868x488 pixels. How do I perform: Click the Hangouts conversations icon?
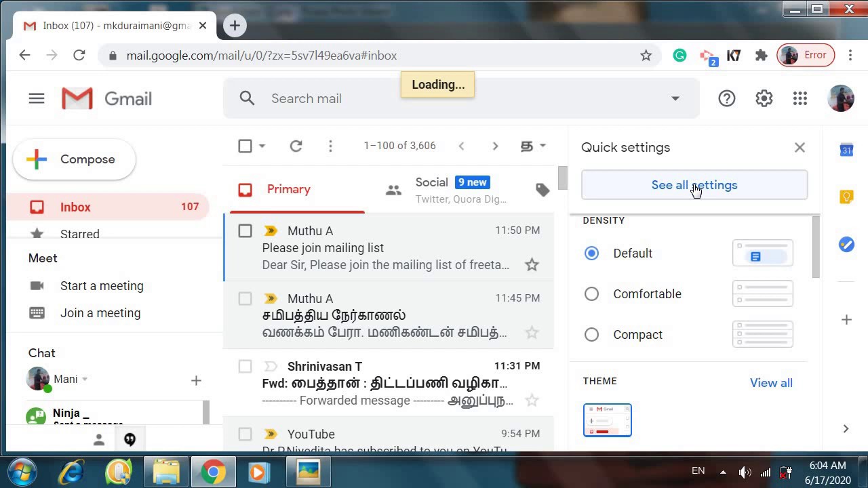pos(130,440)
